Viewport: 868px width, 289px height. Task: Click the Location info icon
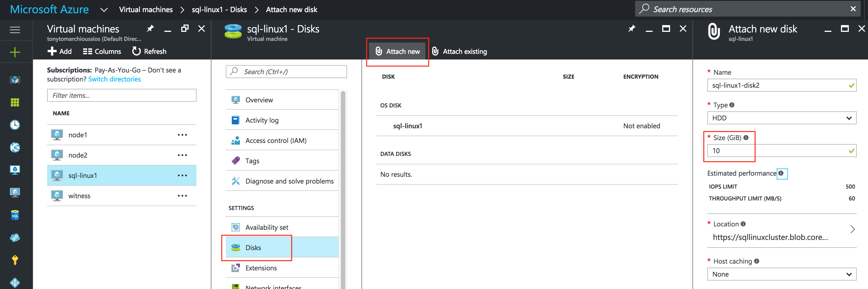(743, 224)
